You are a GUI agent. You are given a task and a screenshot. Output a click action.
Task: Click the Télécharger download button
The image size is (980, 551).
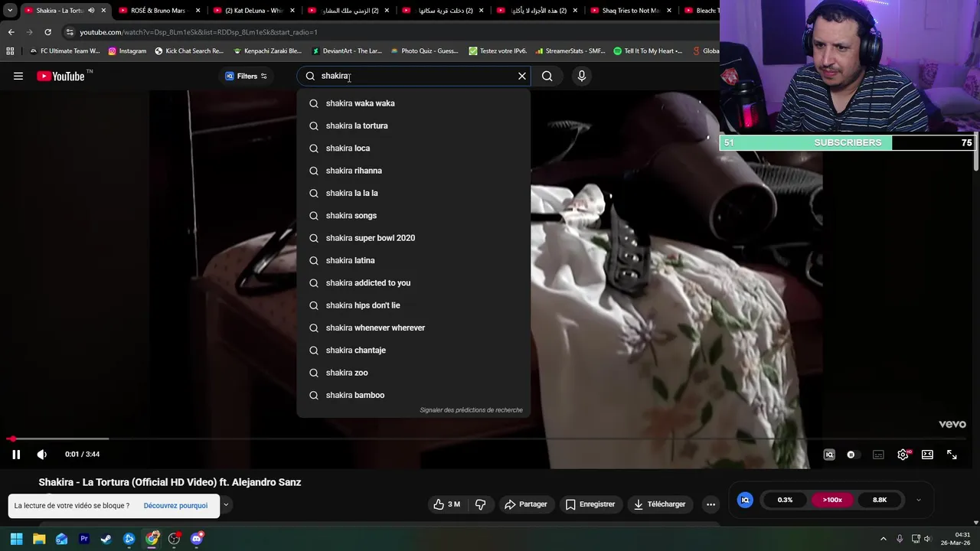(659, 504)
